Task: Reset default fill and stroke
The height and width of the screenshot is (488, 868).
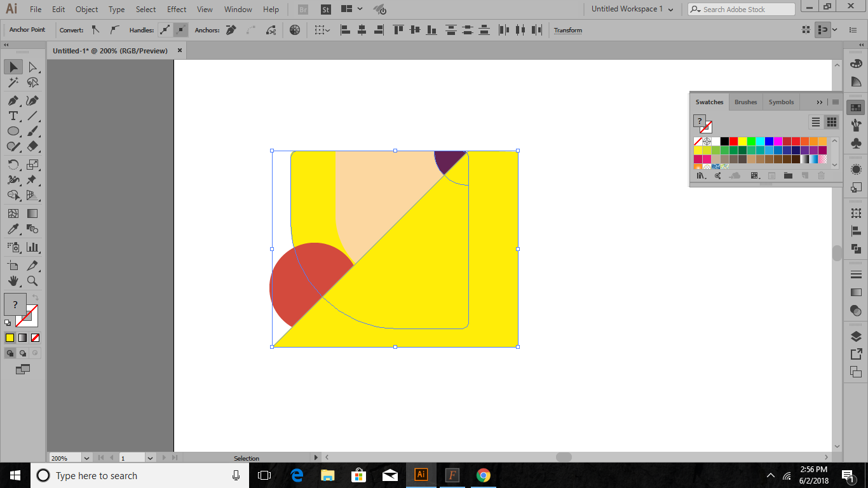Action: point(8,323)
